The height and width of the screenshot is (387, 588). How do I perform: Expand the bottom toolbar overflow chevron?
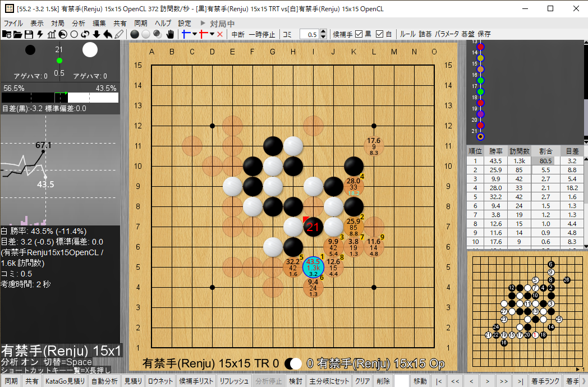[584, 381]
